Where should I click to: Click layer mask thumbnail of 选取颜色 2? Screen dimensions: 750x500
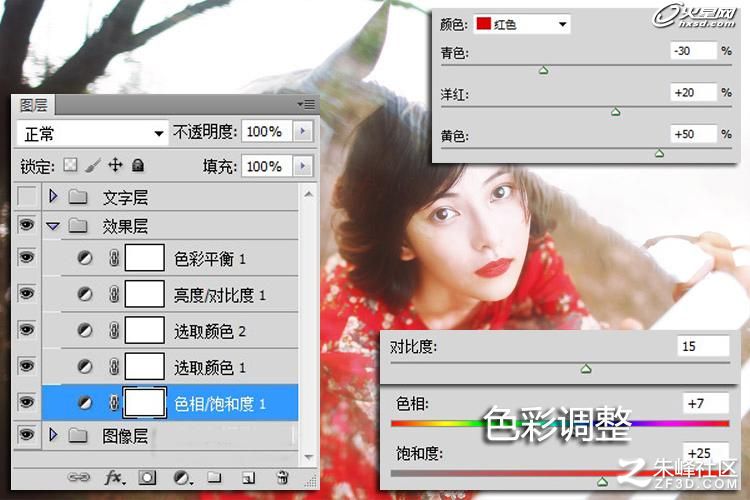click(x=144, y=330)
